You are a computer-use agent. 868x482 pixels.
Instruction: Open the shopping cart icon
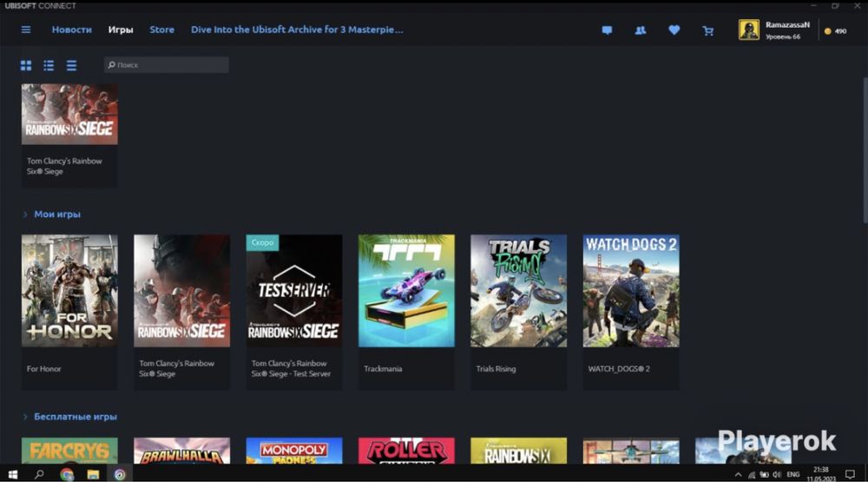click(x=707, y=31)
